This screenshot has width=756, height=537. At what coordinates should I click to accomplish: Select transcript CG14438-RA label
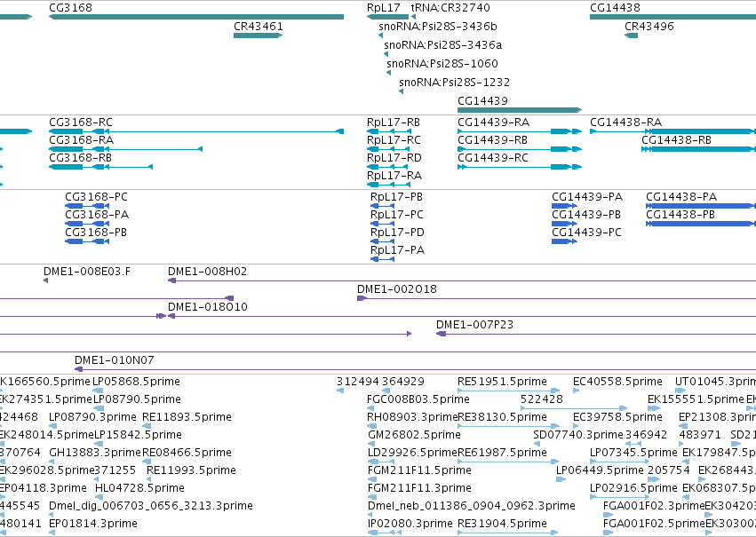[x=625, y=122]
